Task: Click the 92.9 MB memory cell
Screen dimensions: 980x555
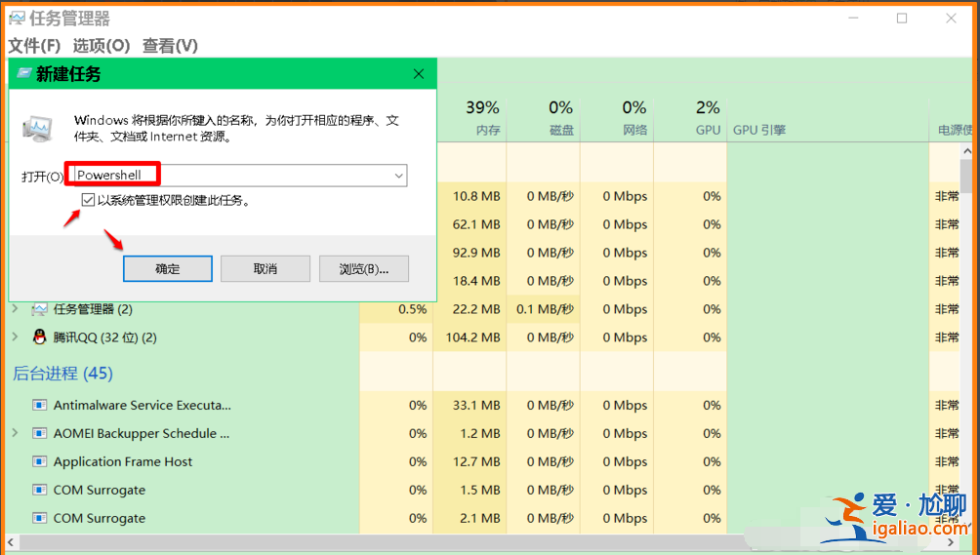Action: click(470, 253)
